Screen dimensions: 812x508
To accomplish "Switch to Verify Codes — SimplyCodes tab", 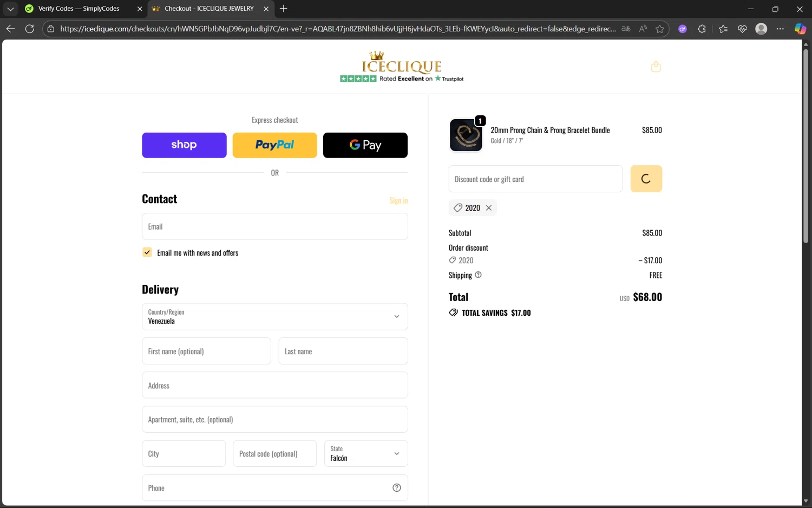I will coord(79,9).
